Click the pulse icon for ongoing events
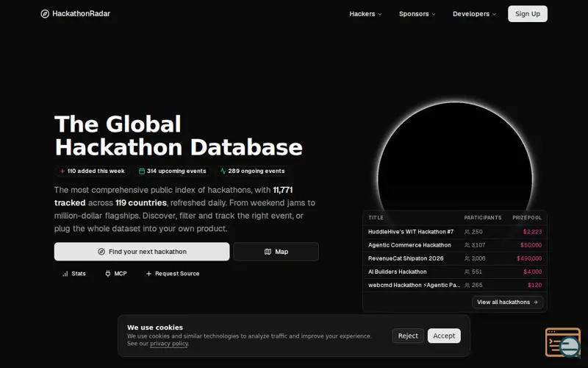This screenshot has width=588, height=368. [223, 171]
